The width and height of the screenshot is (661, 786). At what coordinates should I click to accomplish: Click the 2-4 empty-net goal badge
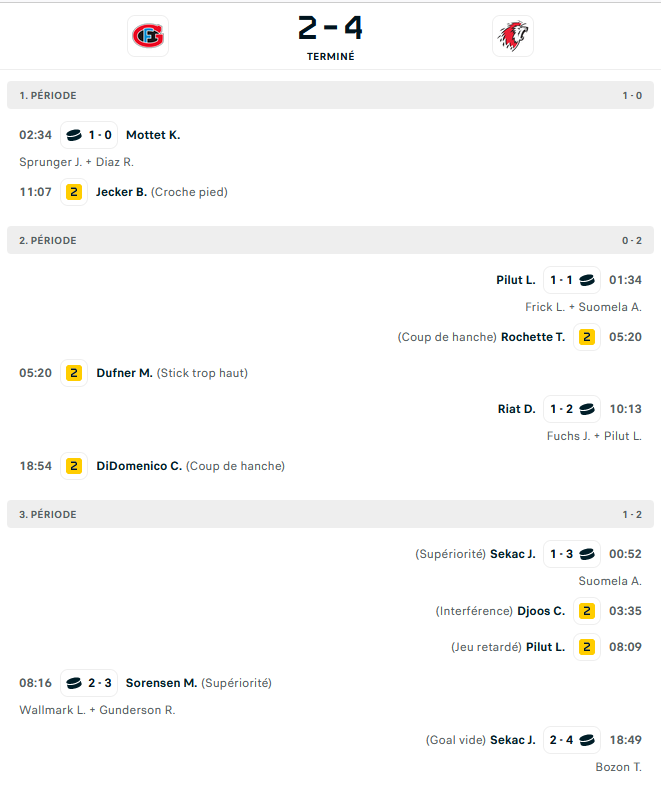(572, 740)
